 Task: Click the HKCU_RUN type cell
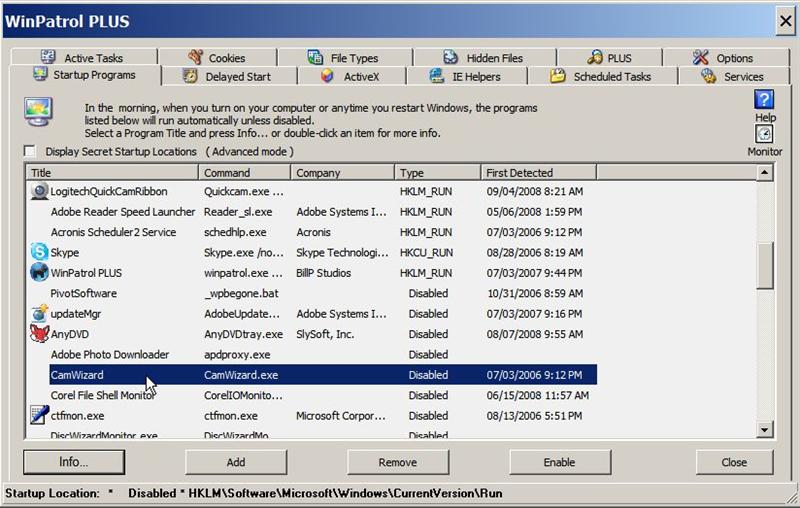(x=426, y=252)
